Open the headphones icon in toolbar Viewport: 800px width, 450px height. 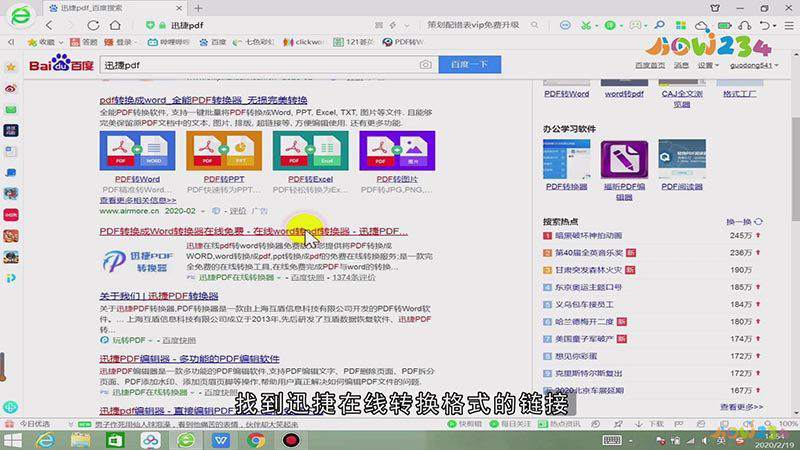744,25
